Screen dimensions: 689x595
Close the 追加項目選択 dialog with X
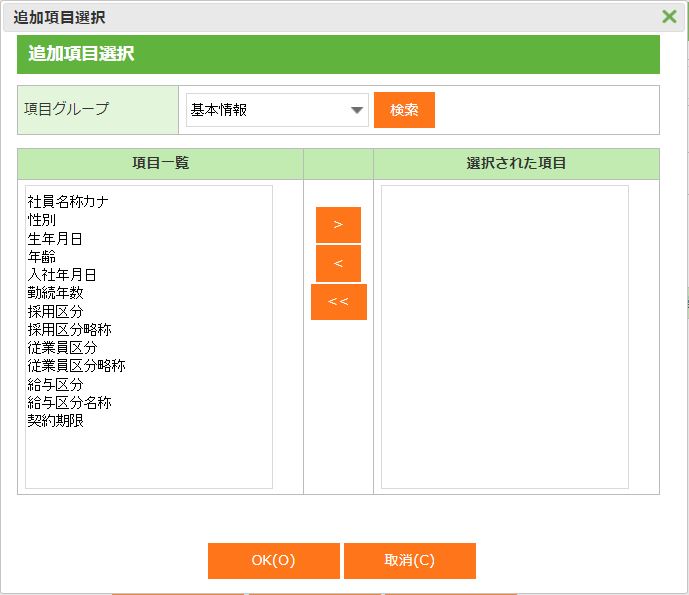click(x=669, y=16)
